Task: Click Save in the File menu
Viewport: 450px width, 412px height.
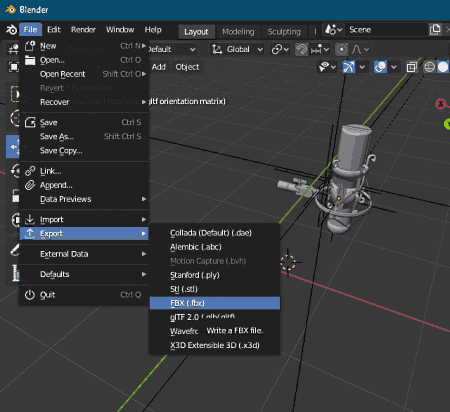Action: coord(84,122)
